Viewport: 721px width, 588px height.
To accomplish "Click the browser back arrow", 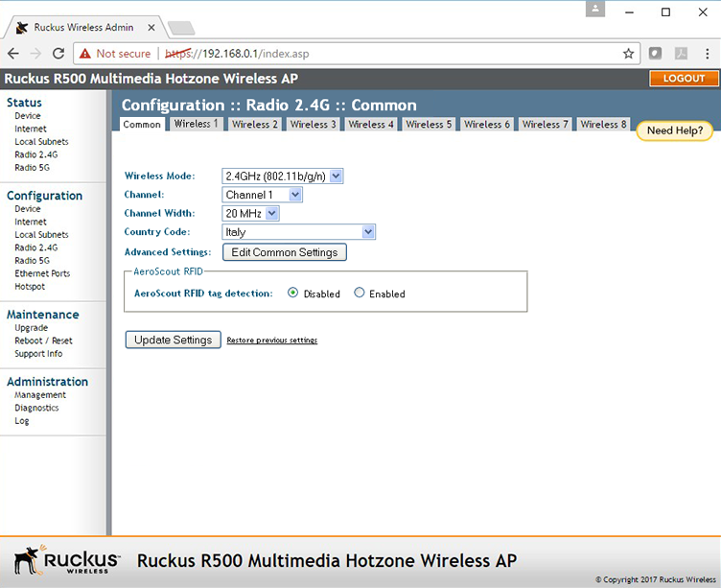I will click(x=13, y=54).
